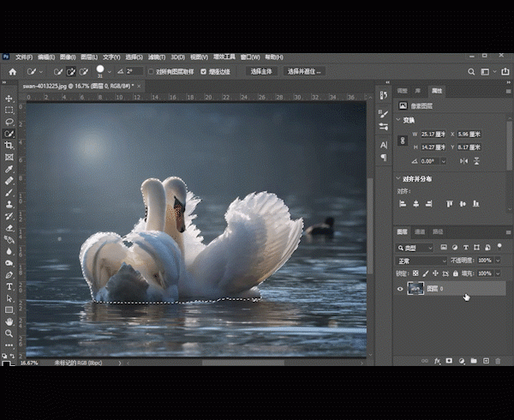Screen dimensions: 514x420
Task: Open the brush size picker dropdown arrow
Action: click(110, 72)
